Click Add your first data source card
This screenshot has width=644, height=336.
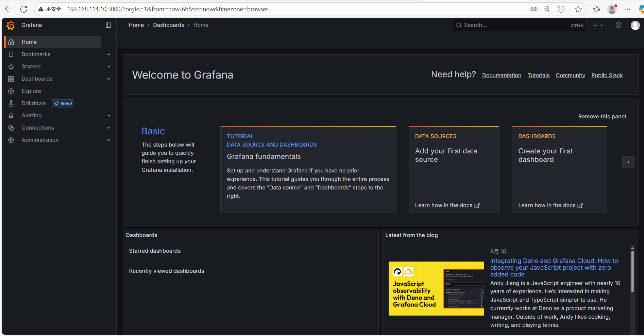point(454,170)
